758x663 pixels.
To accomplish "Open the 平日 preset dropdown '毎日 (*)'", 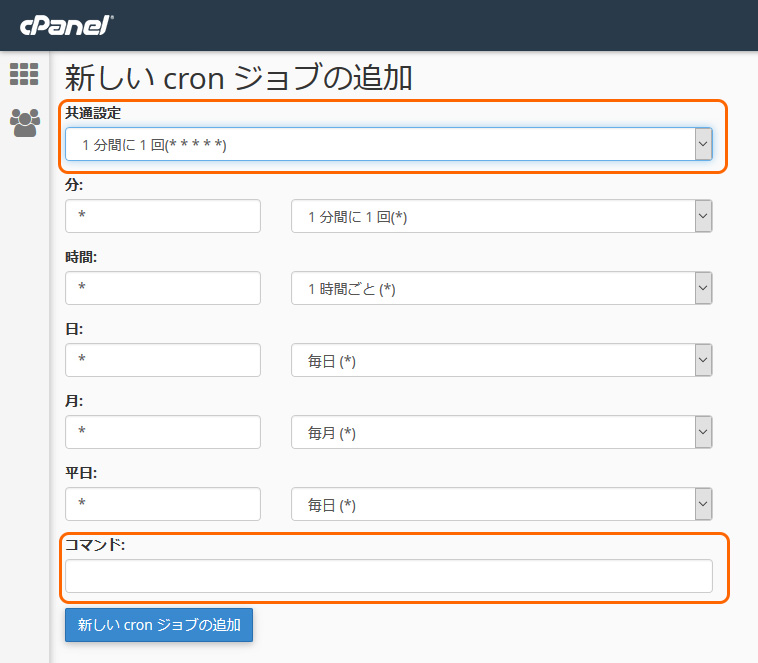I will coord(501,504).
